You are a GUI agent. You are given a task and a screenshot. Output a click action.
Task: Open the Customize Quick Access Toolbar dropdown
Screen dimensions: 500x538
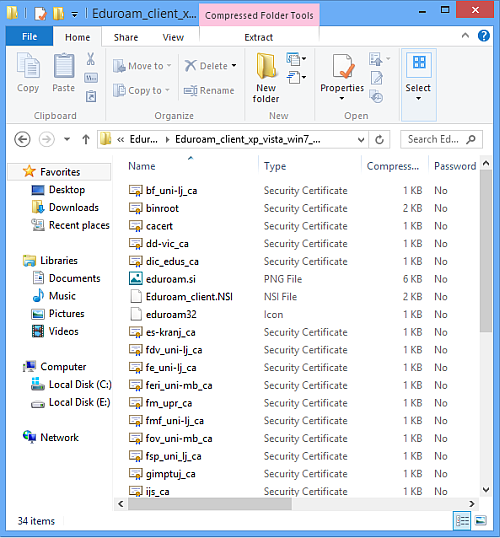(74, 14)
